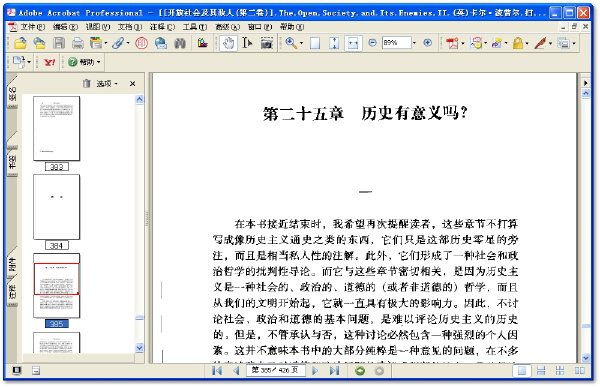The width and height of the screenshot is (600, 387).
Task: Enable Single Page layout view
Action: tap(522, 371)
